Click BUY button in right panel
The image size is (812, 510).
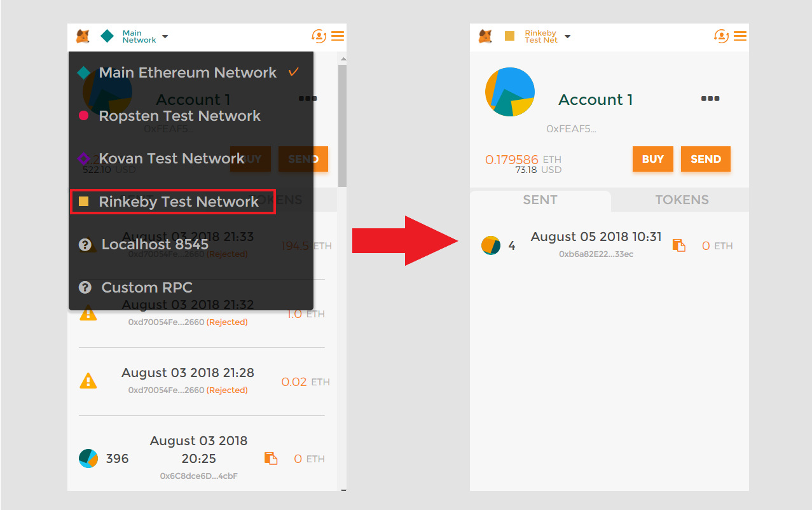[x=653, y=159]
